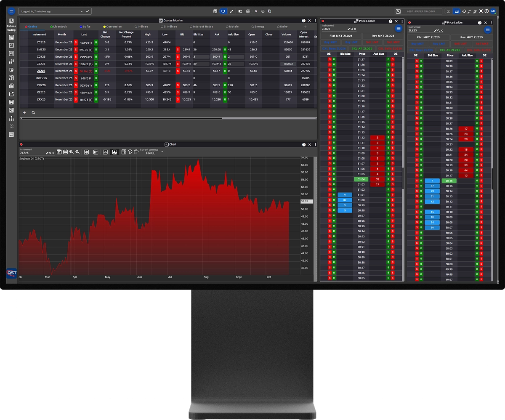The image size is (505, 420).
Task: Add a new quotes tab with plus
Action: 305,27
